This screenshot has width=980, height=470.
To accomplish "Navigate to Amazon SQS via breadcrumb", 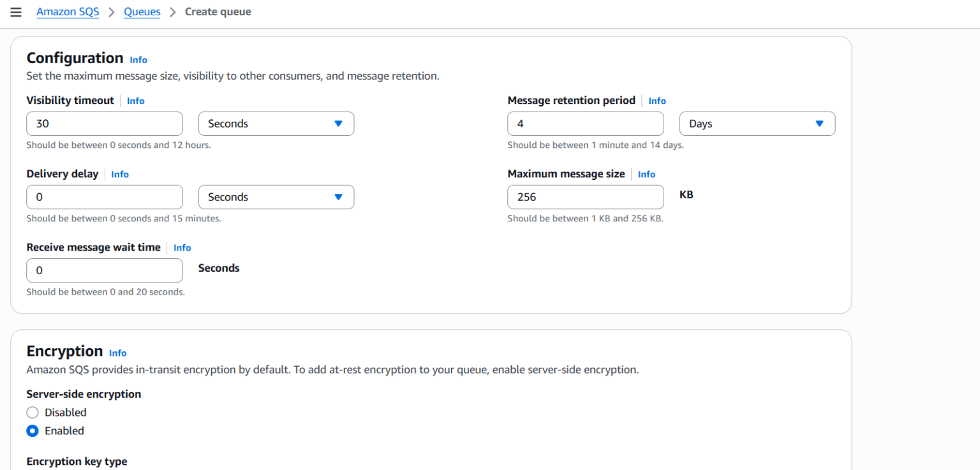I will pos(68,11).
